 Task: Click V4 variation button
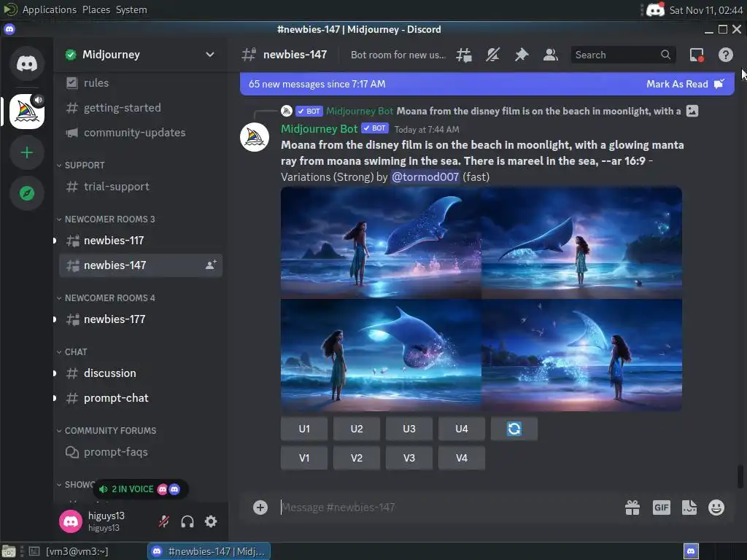click(x=461, y=458)
